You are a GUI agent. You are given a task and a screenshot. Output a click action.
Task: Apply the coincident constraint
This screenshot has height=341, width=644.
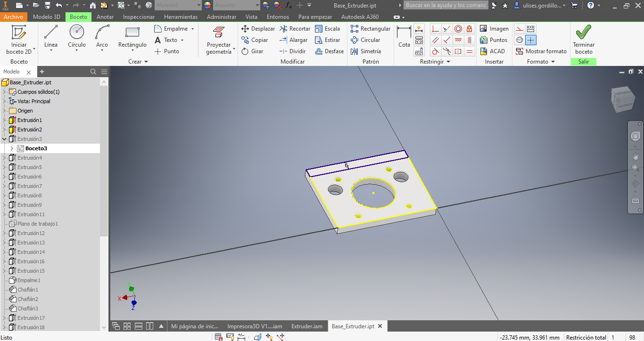point(436,29)
